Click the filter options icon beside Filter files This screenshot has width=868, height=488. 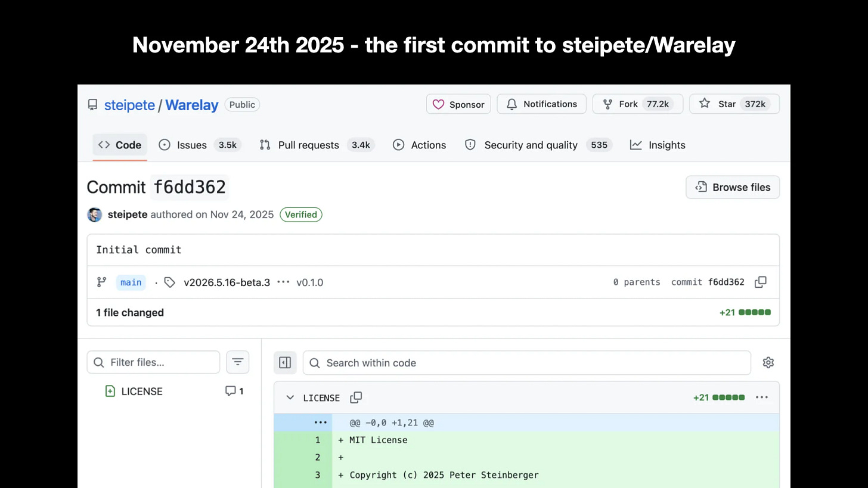(237, 362)
